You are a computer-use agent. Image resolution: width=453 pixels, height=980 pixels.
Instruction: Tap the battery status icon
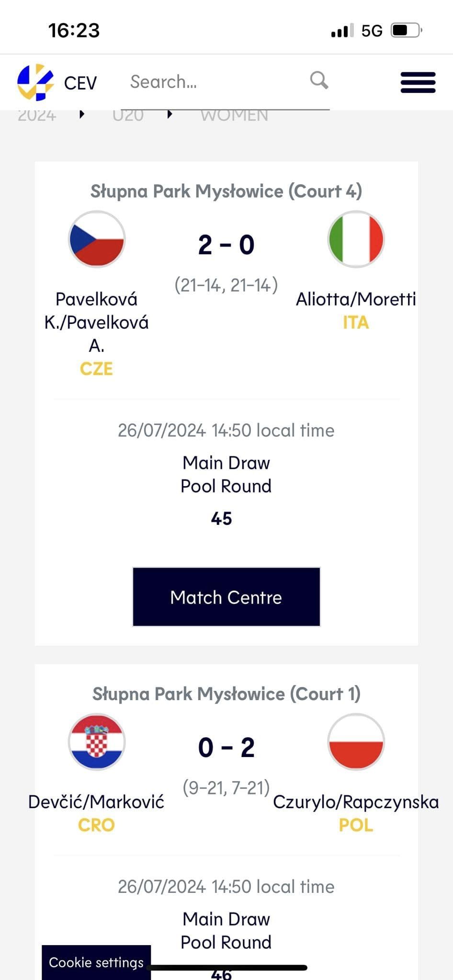(x=406, y=31)
